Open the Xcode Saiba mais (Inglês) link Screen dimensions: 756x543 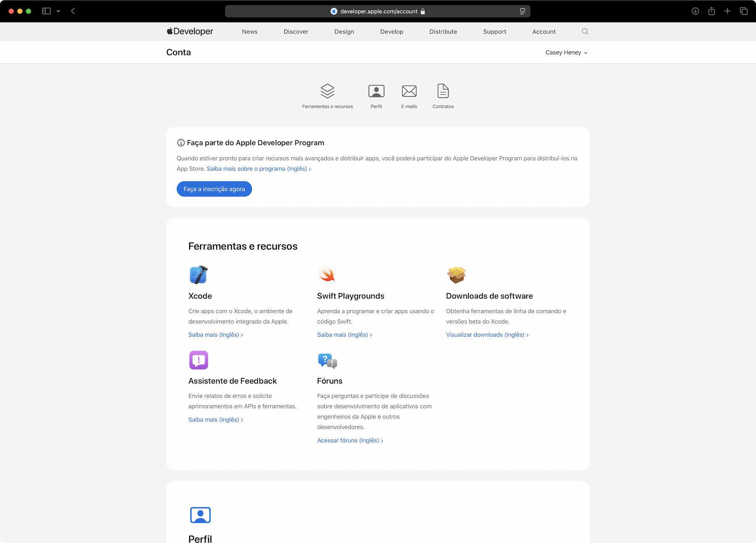coord(216,335)
